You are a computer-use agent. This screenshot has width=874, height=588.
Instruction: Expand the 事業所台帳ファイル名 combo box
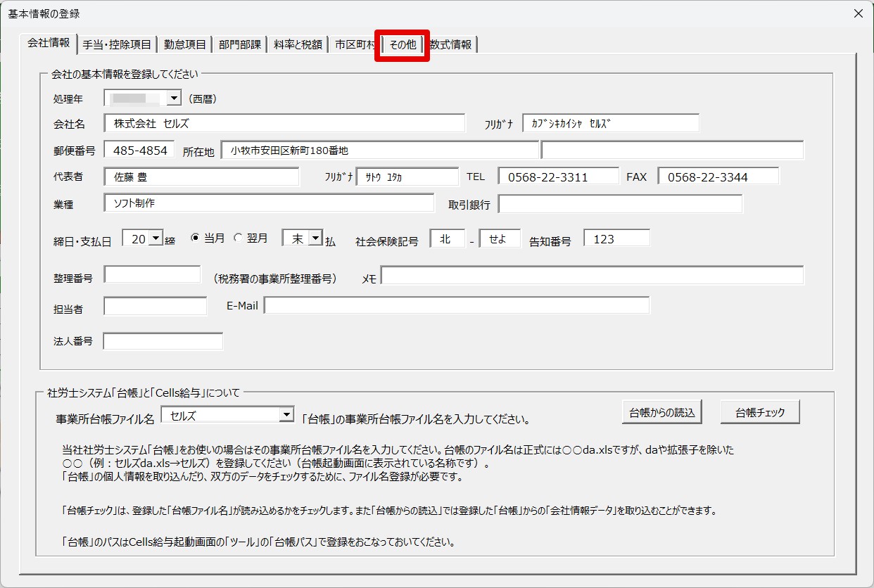[x=286, y=416]
